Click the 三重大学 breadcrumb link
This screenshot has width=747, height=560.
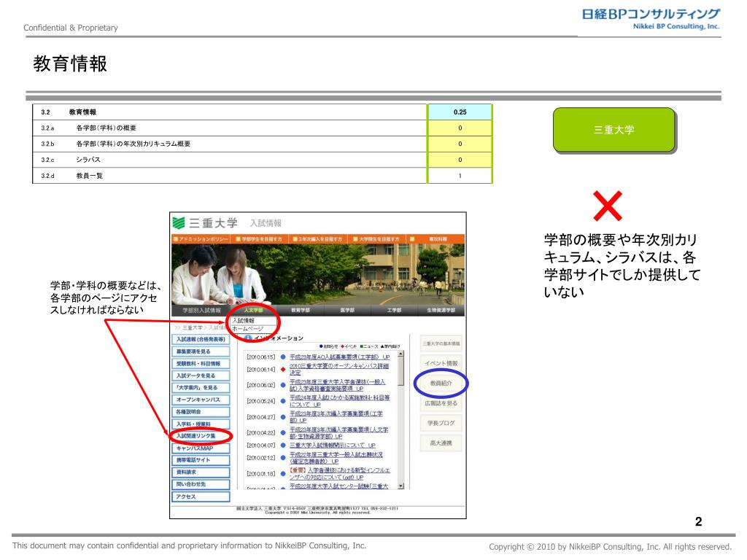point(192,327)
